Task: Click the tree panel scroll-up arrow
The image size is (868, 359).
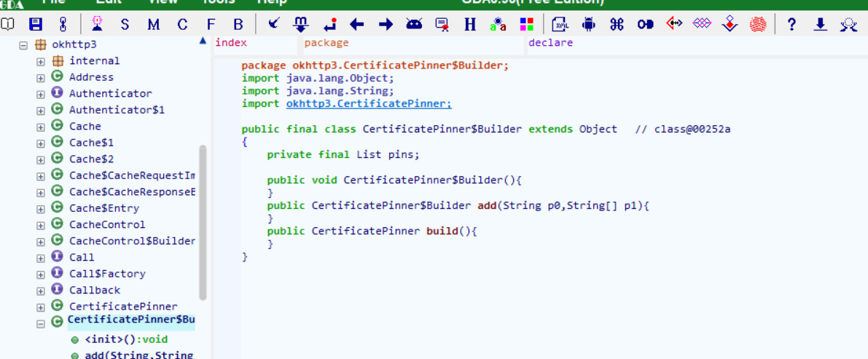Action: tap(203, 40)
